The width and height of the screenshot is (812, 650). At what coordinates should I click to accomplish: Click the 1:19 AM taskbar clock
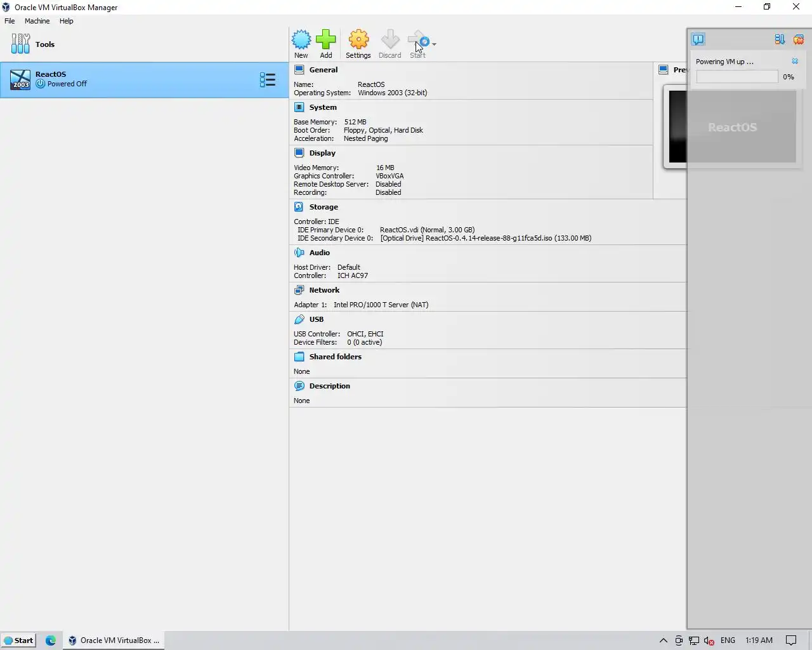759,640
